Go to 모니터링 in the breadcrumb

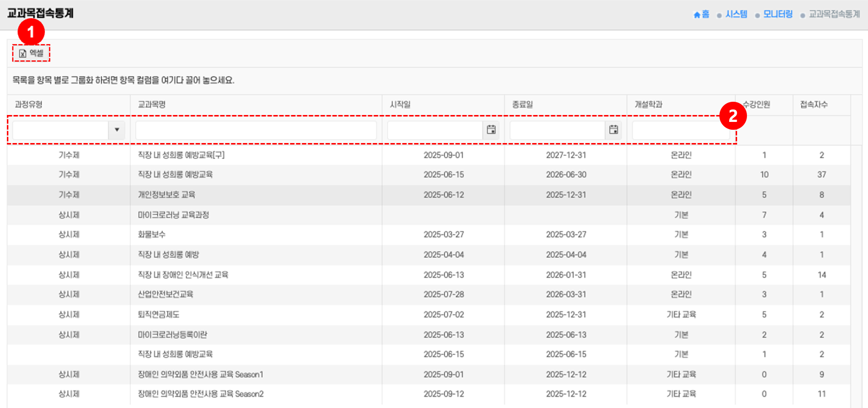pos(777,14)
